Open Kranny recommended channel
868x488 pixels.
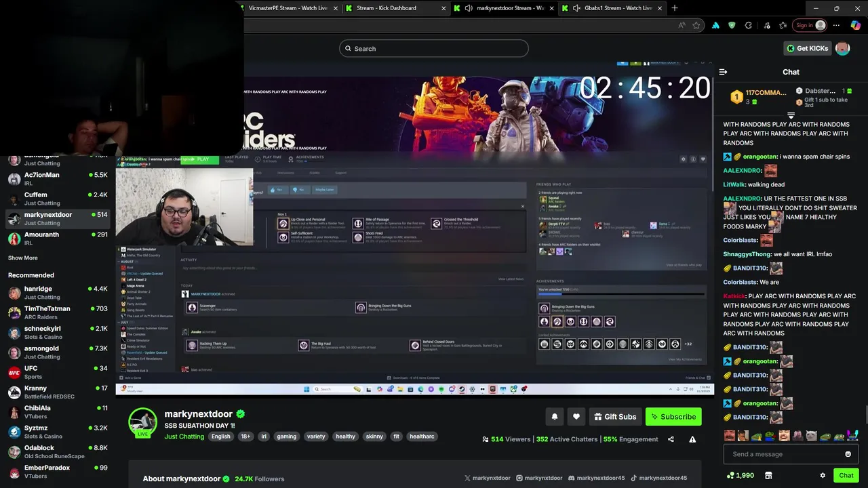coord(58,392)
